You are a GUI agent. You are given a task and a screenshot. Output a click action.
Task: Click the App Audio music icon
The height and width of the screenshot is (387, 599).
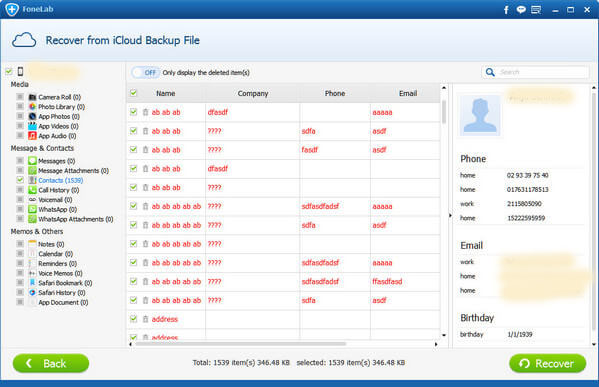[32, 136]
